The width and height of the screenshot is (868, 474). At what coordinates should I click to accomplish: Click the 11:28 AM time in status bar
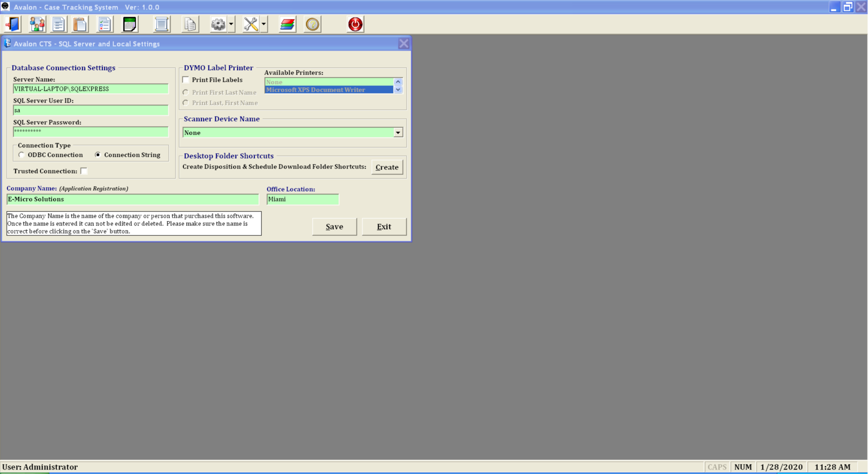tap(833, 467)
